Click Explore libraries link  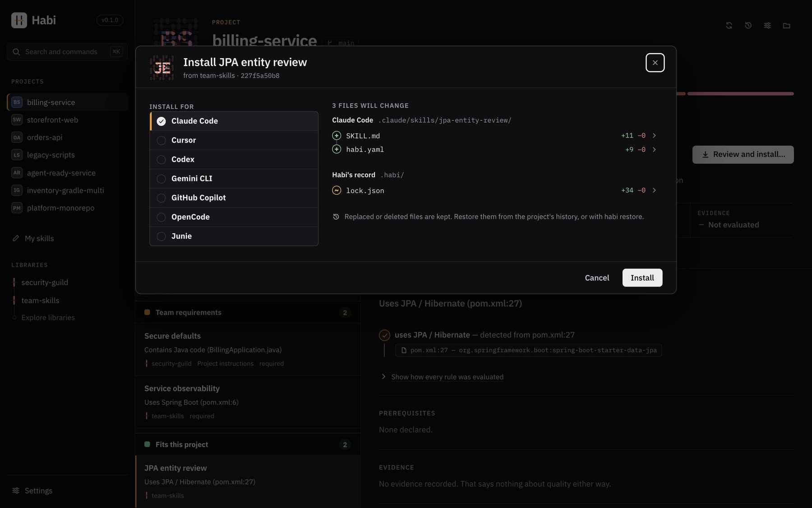pos(48,318)
